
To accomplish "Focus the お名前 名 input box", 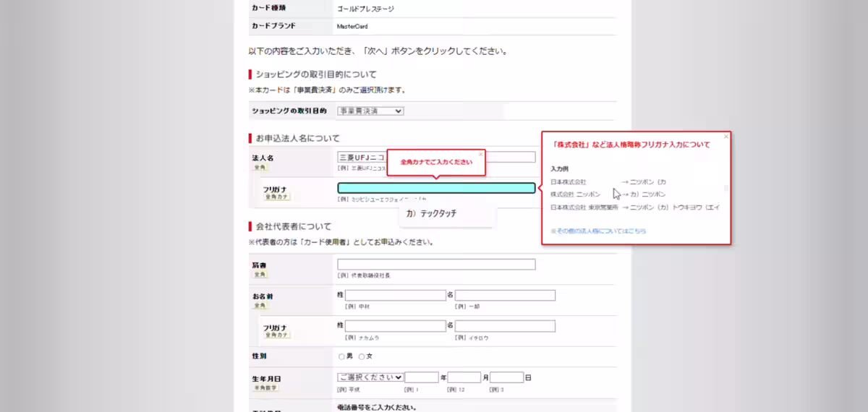I will pos(505,295).
